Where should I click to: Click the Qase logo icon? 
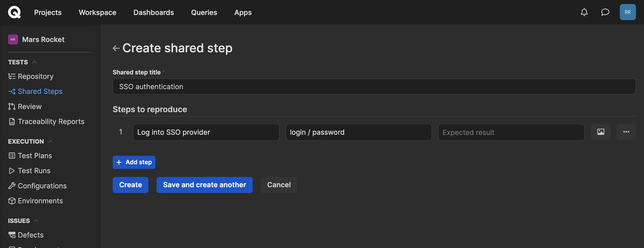[x=14, y=12]
